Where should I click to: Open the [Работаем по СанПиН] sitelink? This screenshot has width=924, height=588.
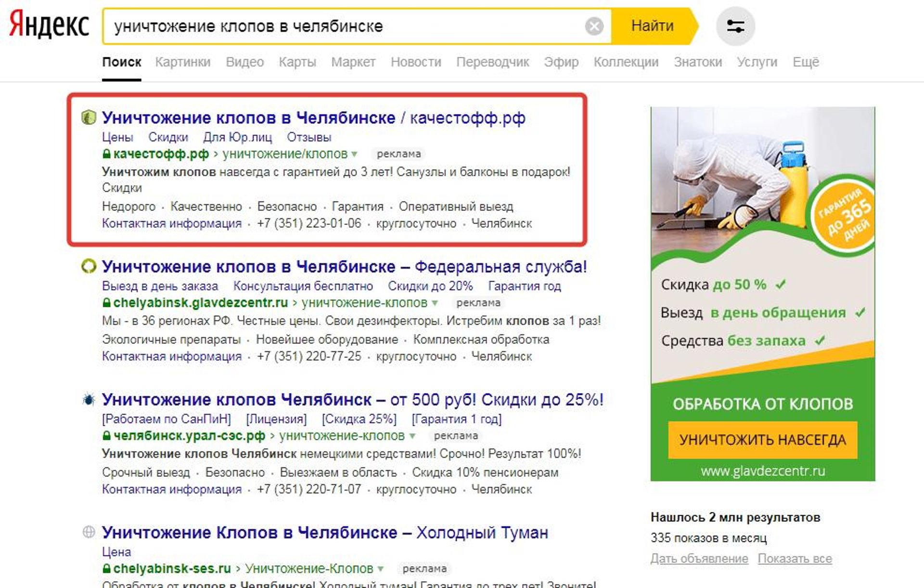(167, 419)
